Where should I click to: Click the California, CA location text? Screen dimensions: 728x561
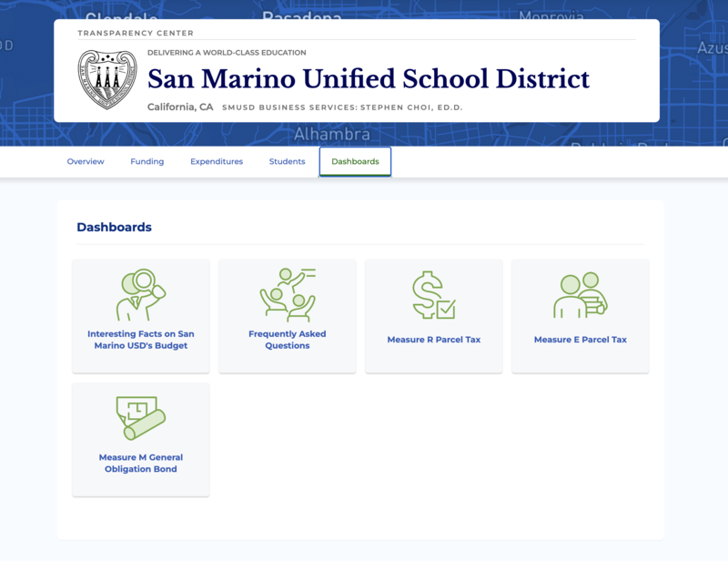(x=180, y=107)
